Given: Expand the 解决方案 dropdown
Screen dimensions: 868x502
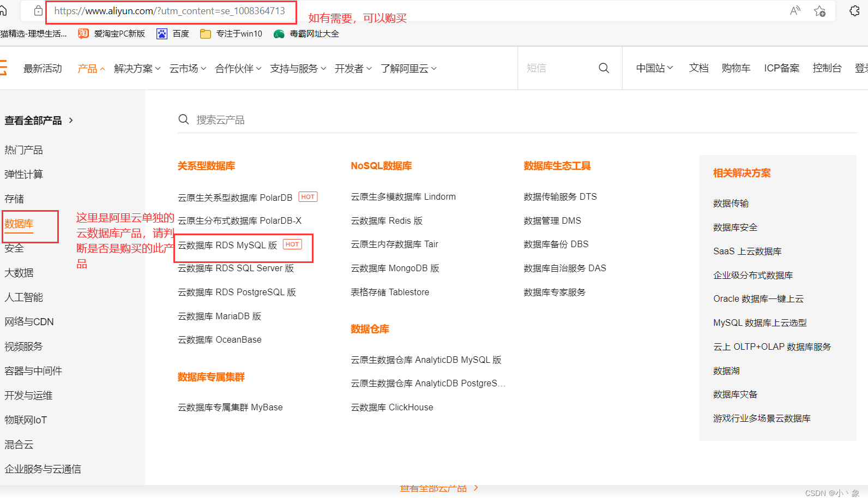Looking at the screenshot, I should click(137, 69).
